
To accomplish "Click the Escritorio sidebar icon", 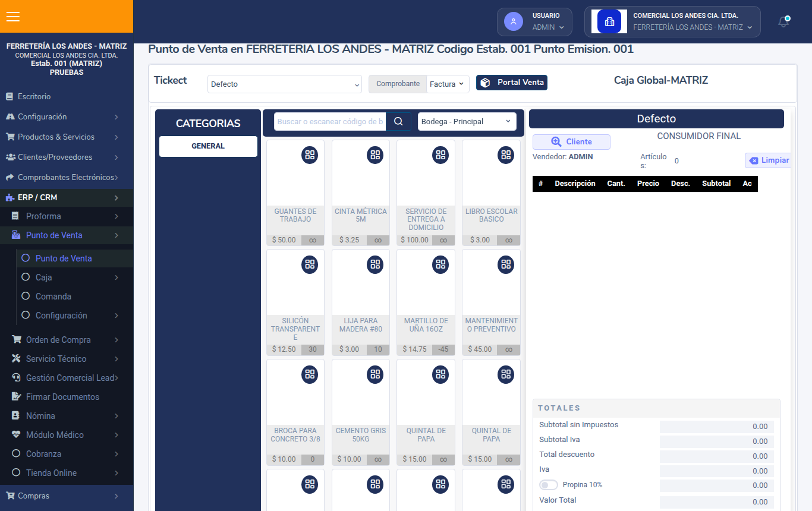I will pyautogui.click(x=10, y=96).
